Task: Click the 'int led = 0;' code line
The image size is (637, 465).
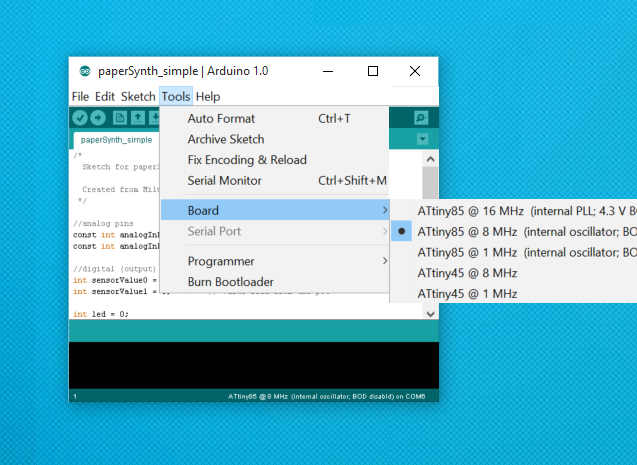Action: [101, 314]
